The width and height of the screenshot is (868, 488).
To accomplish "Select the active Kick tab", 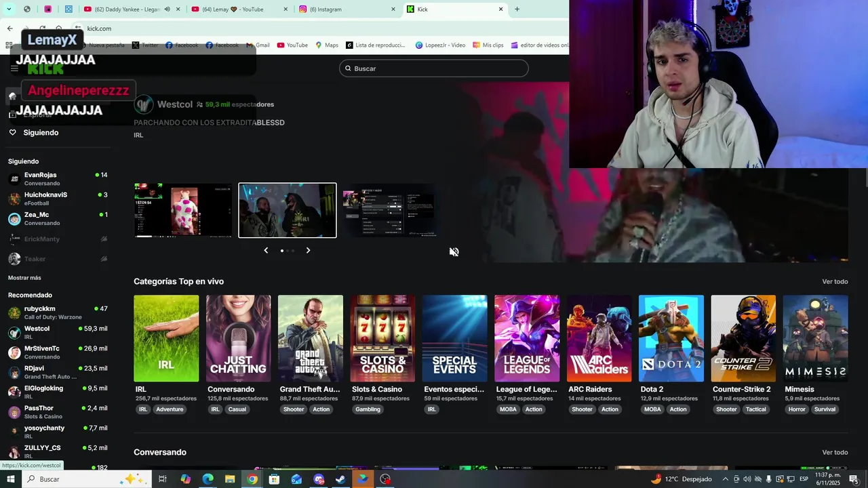I will (456, 9).
